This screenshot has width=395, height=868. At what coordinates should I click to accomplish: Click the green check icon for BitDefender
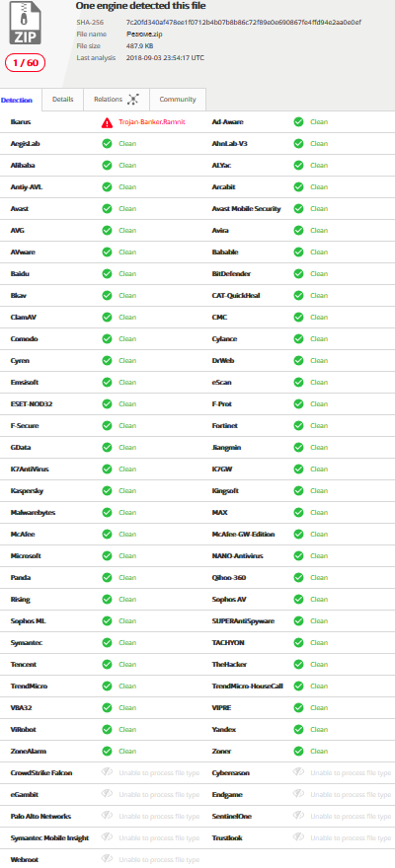tap(298, 274)
